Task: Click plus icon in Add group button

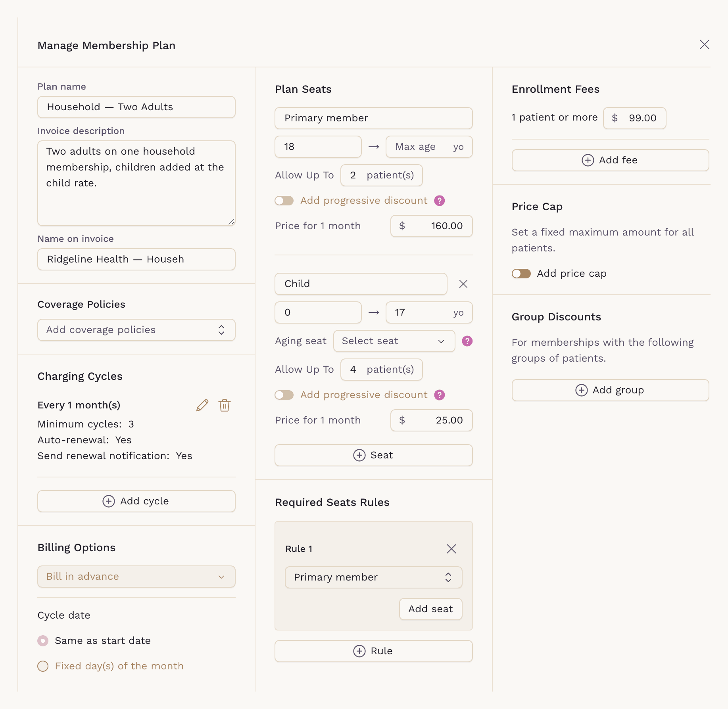Action: pos(581,390)
